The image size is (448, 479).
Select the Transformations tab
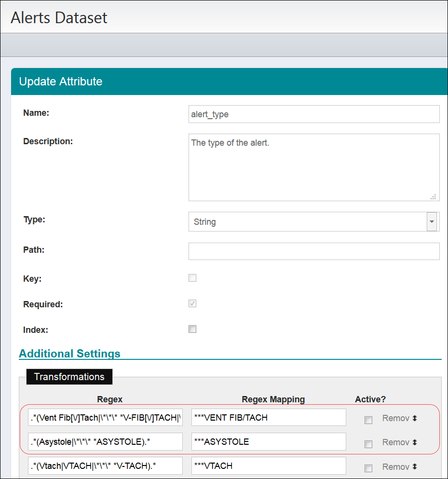coord(69,377)
